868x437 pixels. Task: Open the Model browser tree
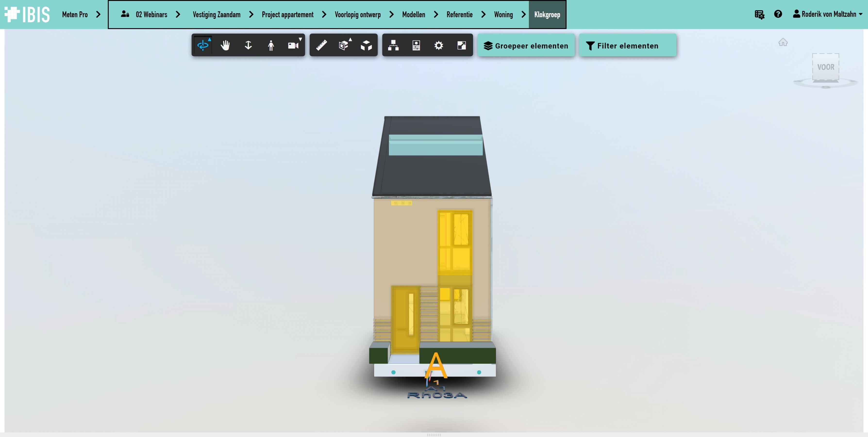click(x=393, y=45)
